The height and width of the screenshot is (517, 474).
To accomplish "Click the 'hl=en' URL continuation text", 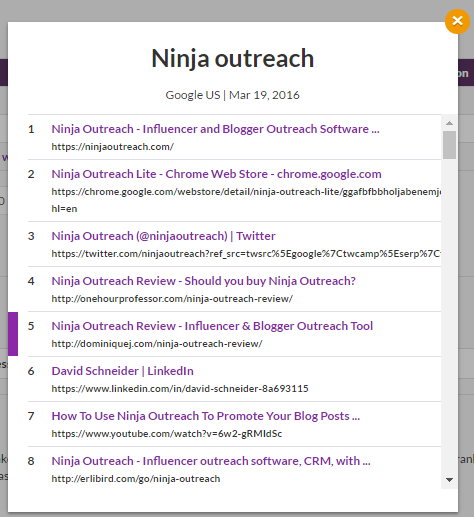I will pyautogui.click(x=64, y=209).
